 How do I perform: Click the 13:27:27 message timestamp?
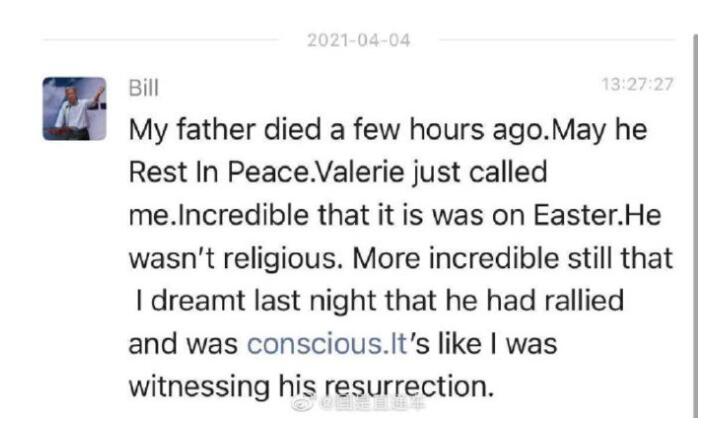pyautogui.click(x=637, y=85)
